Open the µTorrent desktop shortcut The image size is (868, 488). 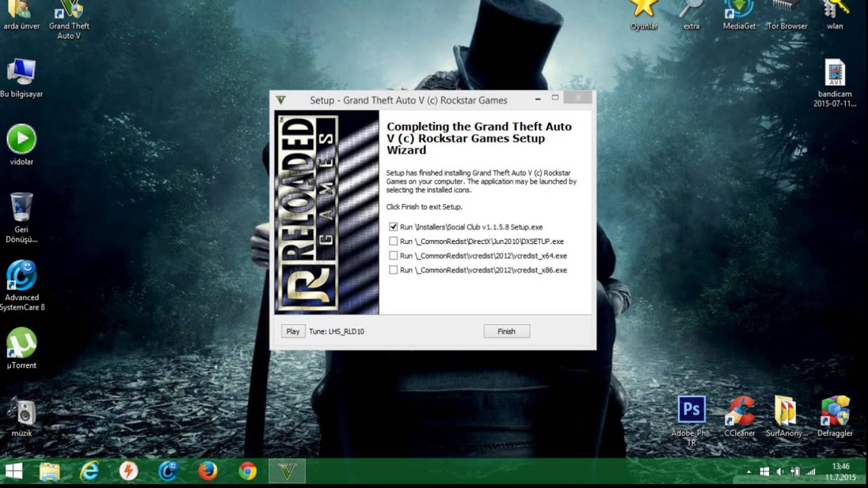pyautogui.click(x=22, y=348)
